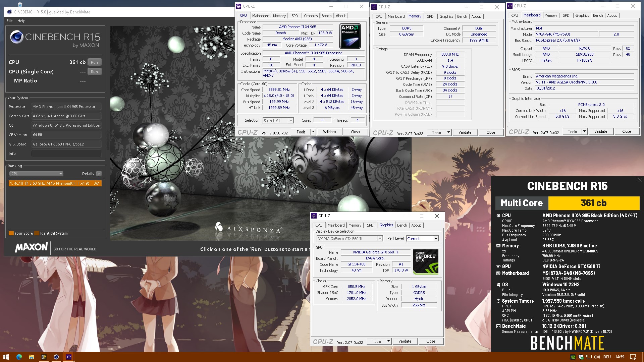Open the Socket #1 selection dropdown
This screenshot has width=644, height=362.
click(x=278, y=120)
